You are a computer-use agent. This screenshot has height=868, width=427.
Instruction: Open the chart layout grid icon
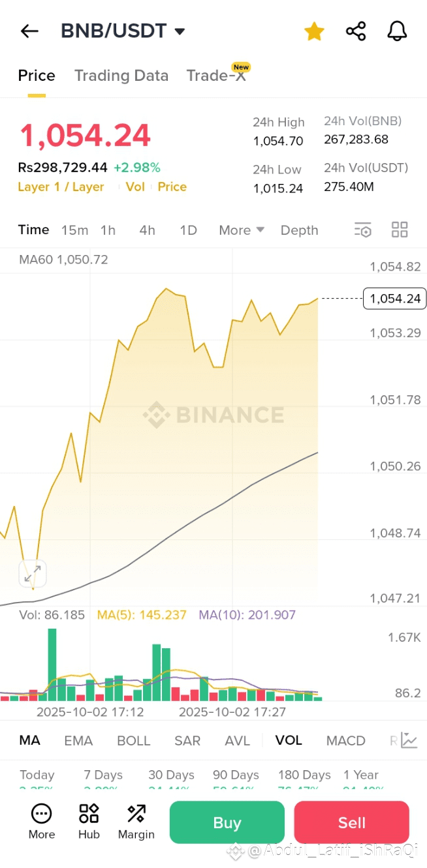click(400, 230)
